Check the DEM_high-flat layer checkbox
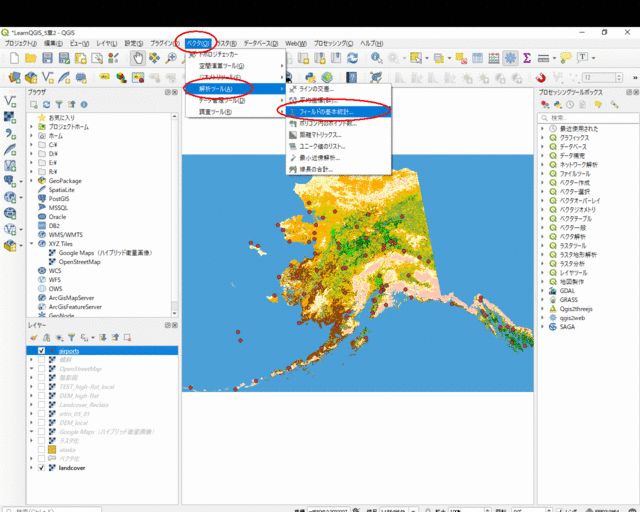 [x=41, y=396]
